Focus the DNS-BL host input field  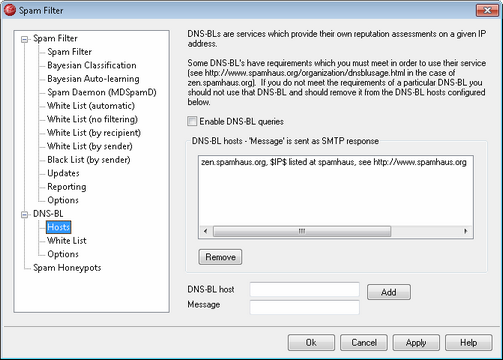tap(305, 289)
